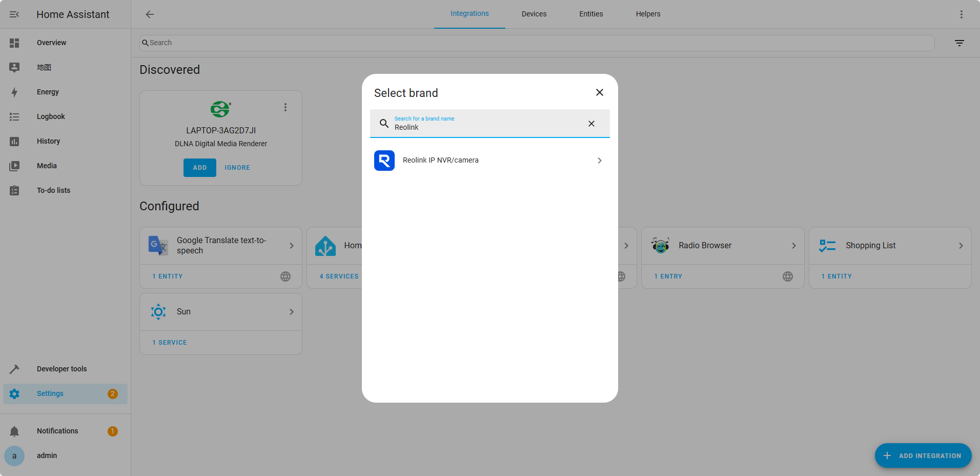
Task: Click Google Translate cloud globe icon
Action: pyautogui.click(x=285, y=276)
